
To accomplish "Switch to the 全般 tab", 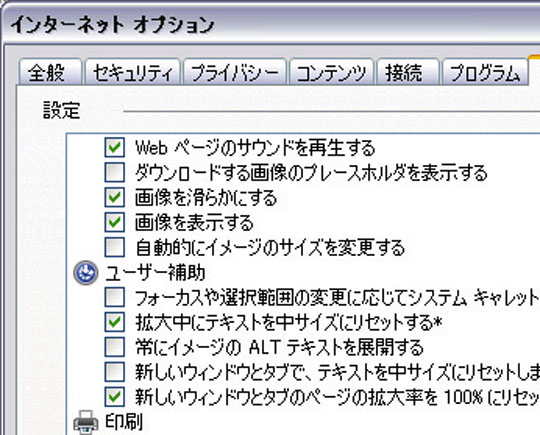I will pyautogui.click(x=50, y=72).
